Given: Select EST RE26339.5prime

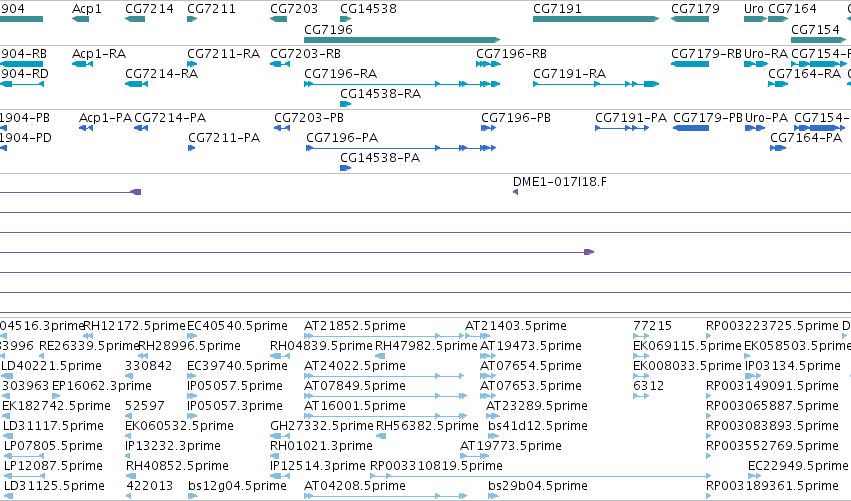Looking at the screenshot, I should pyautogui.click(x=90, y=346).
